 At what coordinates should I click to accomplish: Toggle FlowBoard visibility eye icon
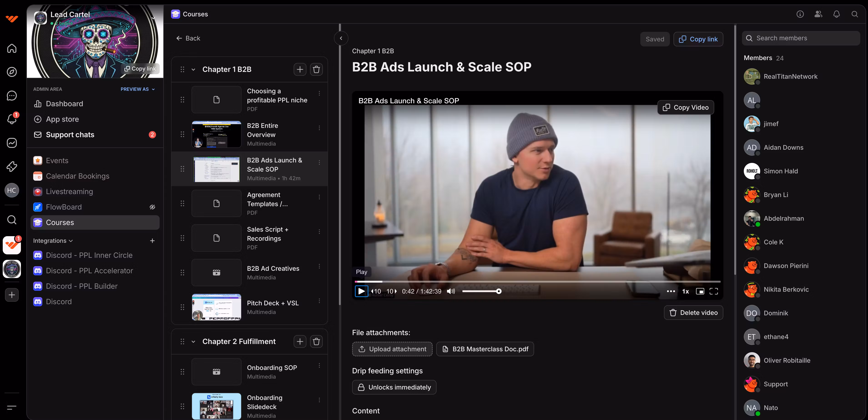(x=152, y=207)
